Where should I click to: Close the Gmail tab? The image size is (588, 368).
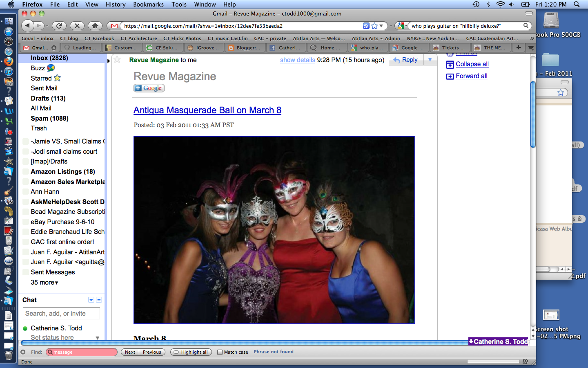pos(54,48)
